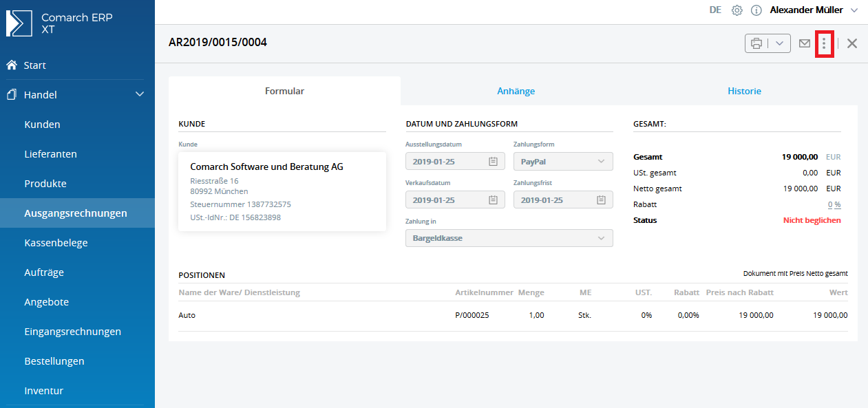Click the Dokument mit Preis Netto gesamt note
Viewport: 868px width, 408px height.
click(x=796, y=273)
